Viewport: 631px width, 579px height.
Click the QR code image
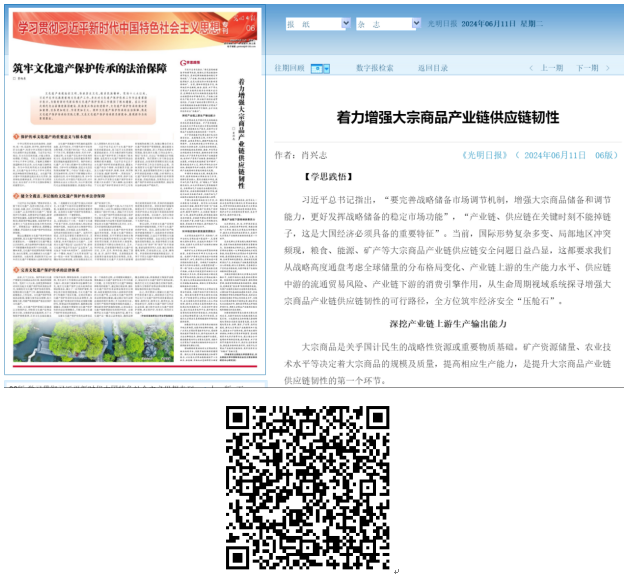[x=306, y=486]
